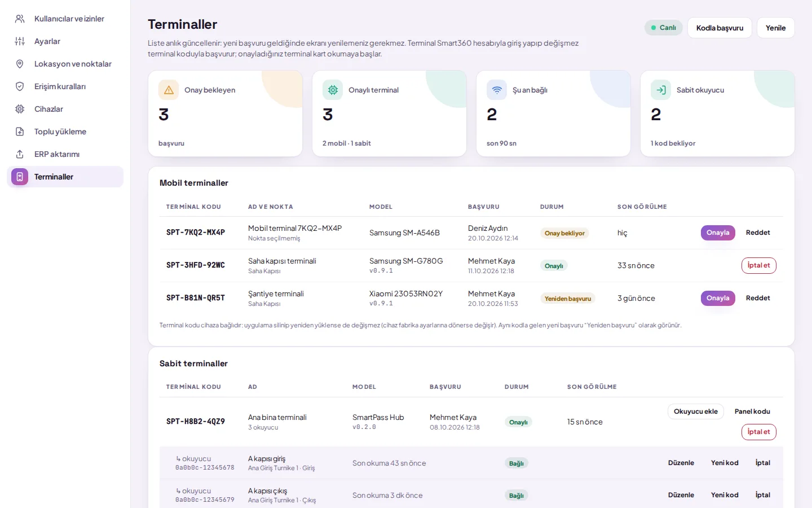
Task: Approve terminal SPT-7KQ2-MX4P with Onayla
Action: (718, 233)
